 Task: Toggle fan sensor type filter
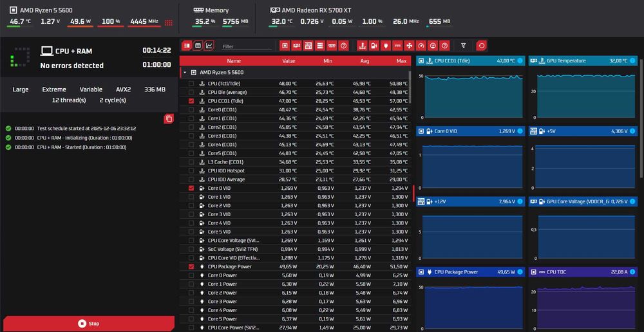coord(409,46)
